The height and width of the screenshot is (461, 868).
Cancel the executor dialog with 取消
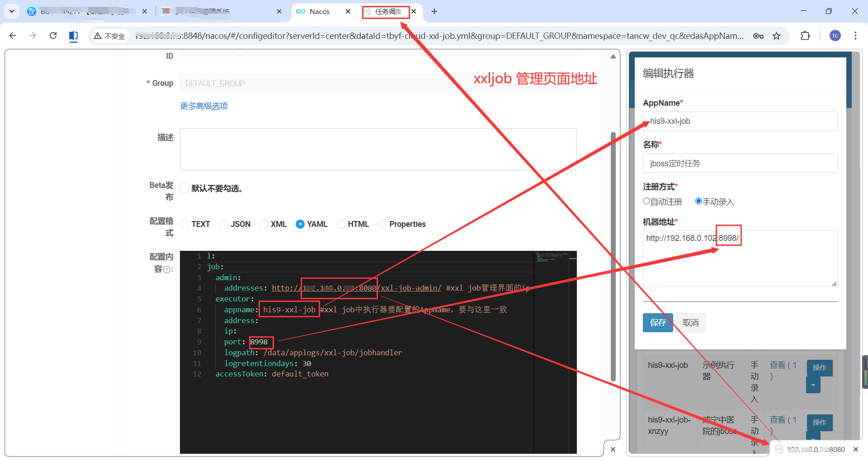(690, 323)
